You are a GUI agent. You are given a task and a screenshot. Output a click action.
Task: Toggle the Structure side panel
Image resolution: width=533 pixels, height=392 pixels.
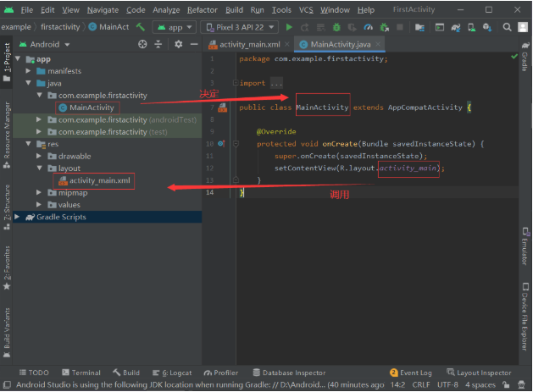tap(7, 207)
